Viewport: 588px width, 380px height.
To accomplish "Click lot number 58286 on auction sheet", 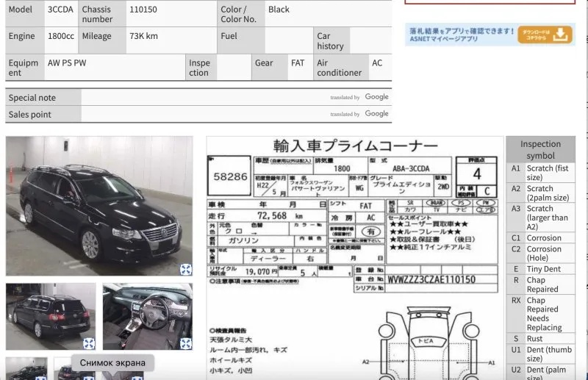I will (230, 176).
